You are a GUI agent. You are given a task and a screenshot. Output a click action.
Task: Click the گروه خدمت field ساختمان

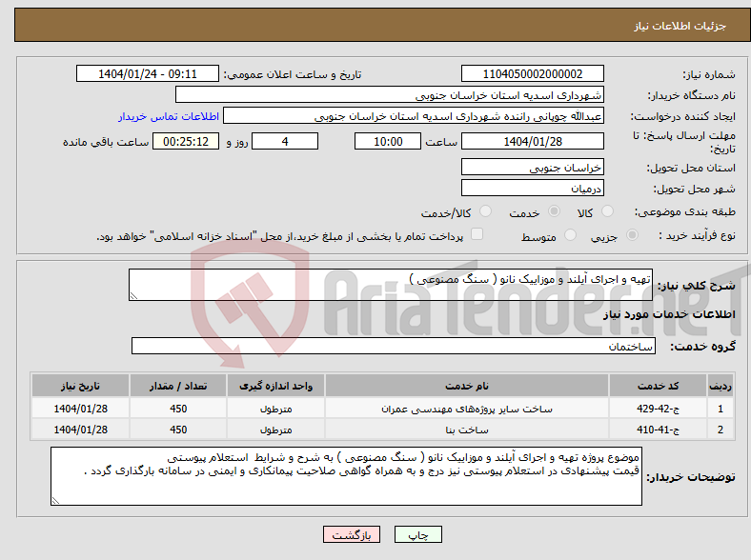click(x=394, y=346)
